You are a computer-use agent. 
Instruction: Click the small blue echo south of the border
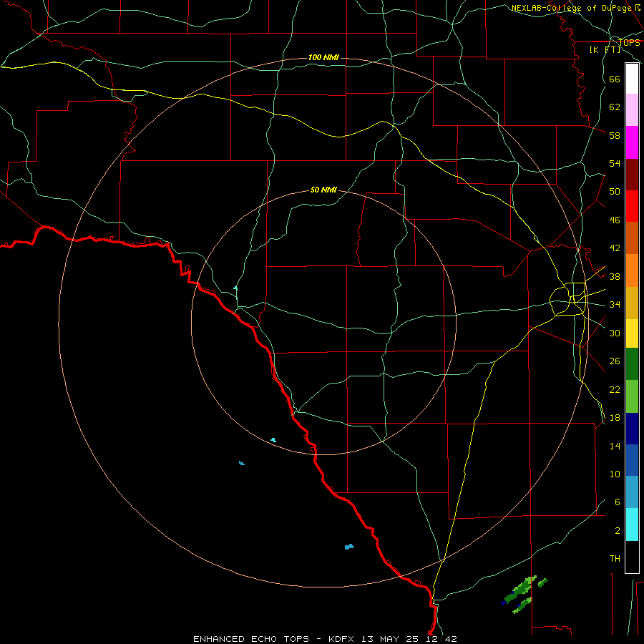click(348, 547)
